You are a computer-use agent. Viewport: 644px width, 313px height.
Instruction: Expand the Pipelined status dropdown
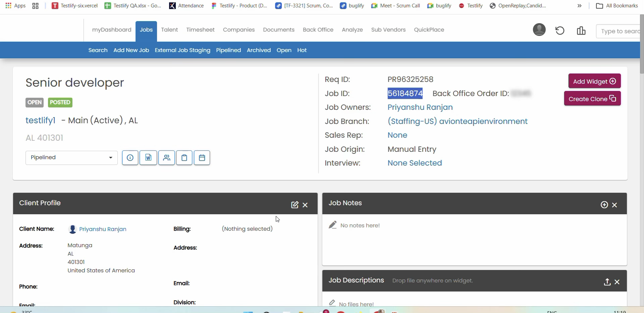point(71,158)
